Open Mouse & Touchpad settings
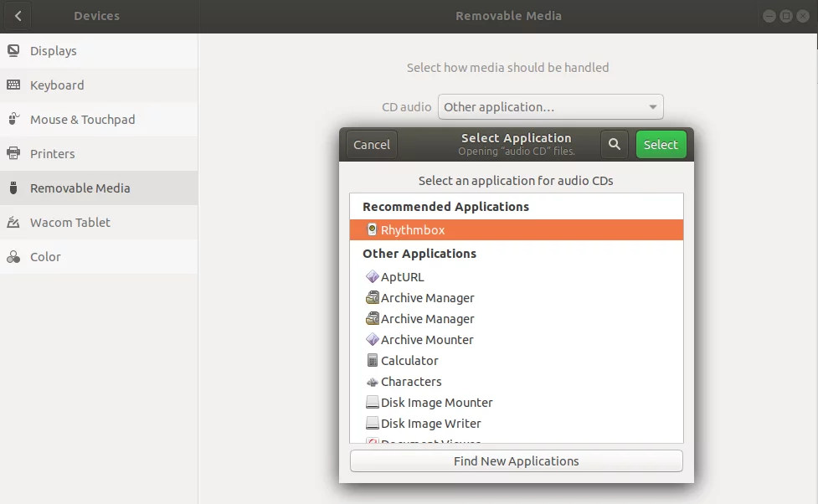The width and height of the screenshot is (818, 504). click(x=82, y=120)
